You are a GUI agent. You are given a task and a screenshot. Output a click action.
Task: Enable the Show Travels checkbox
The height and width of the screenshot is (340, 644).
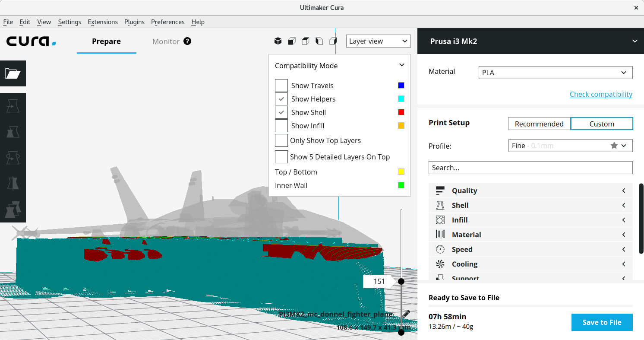click(281, 86)
